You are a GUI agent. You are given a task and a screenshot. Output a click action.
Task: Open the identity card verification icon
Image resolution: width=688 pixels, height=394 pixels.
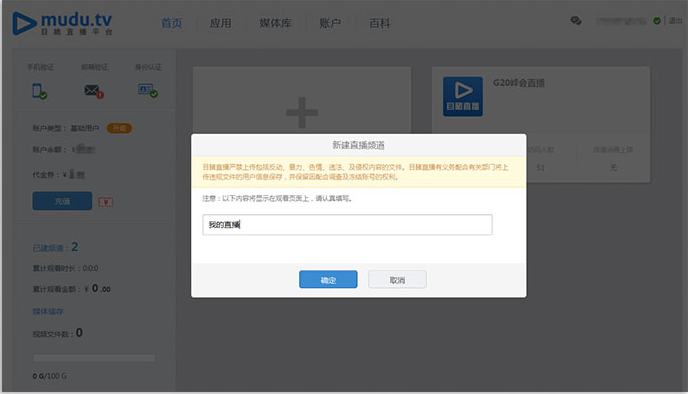[x=148, y=91]
